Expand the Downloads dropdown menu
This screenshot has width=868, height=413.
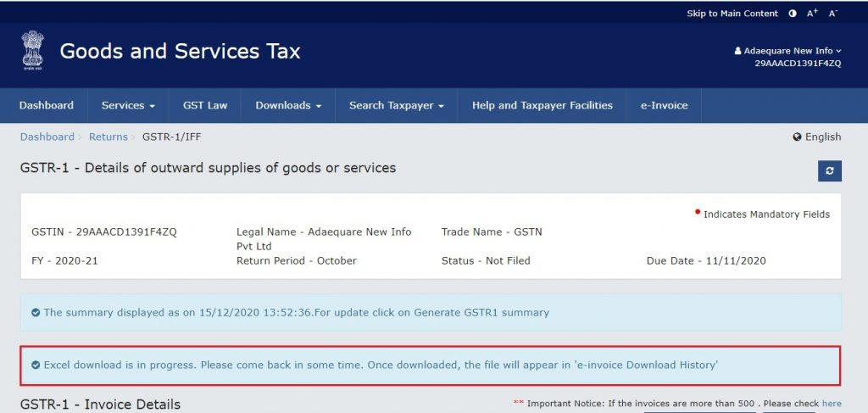point(288,106)
